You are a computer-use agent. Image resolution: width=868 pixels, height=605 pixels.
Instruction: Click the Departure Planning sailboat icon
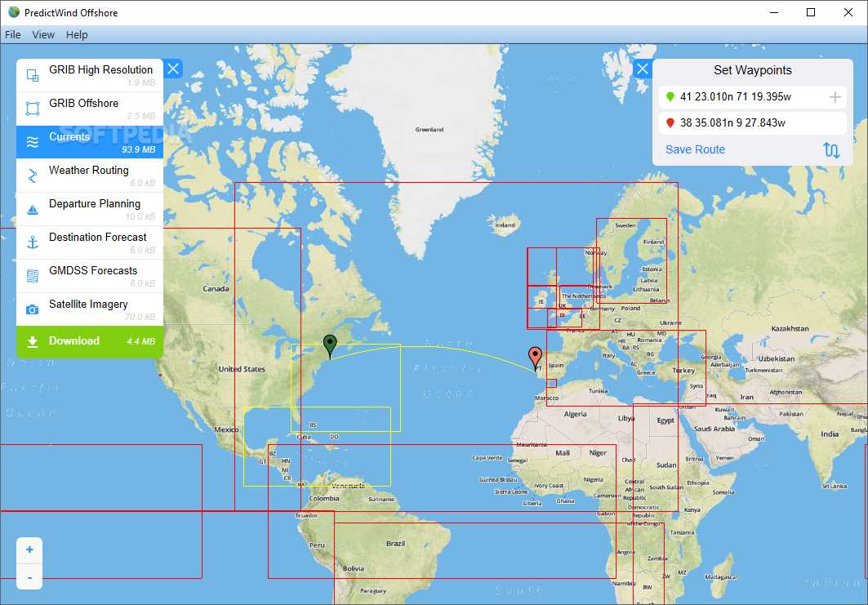(x=33, y=210)
